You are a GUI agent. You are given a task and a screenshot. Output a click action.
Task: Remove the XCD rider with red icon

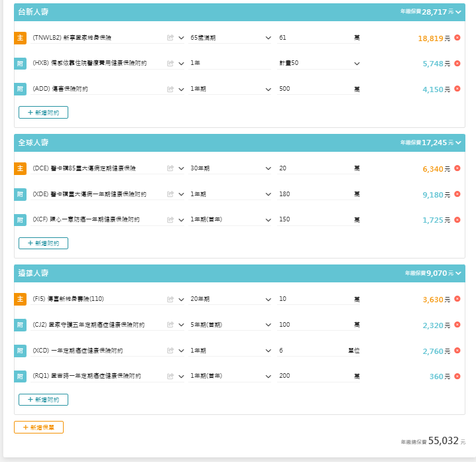(457, 351)
